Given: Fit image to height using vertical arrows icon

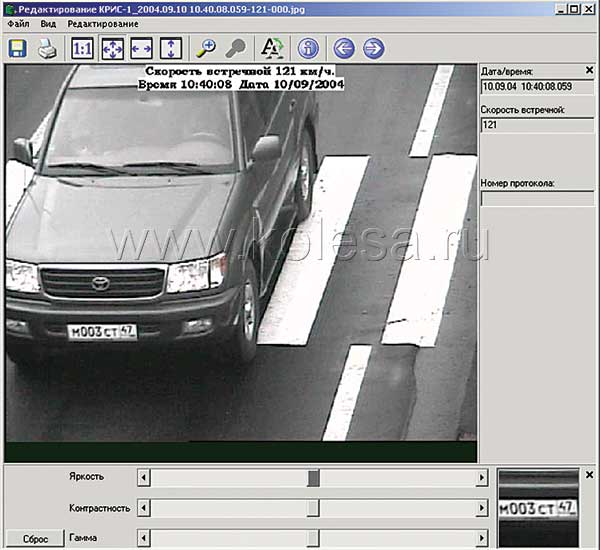Looking at the screenshot, I should tap(170, 47).
